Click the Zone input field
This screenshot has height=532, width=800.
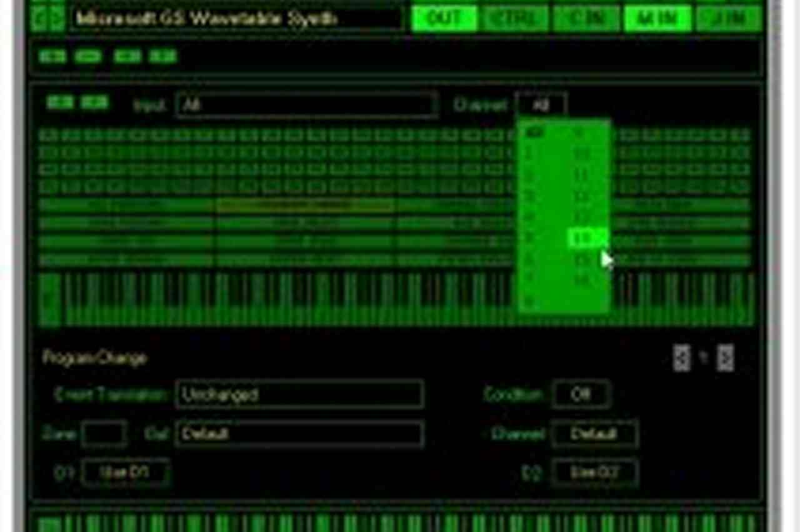point(104,434)
